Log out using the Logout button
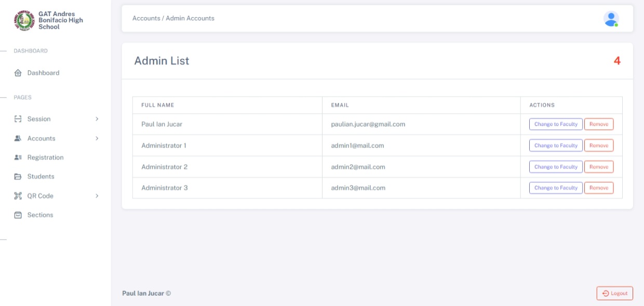The width and height of the screenshot is (644, 306). pyautogui.click(x=614, y=294)
